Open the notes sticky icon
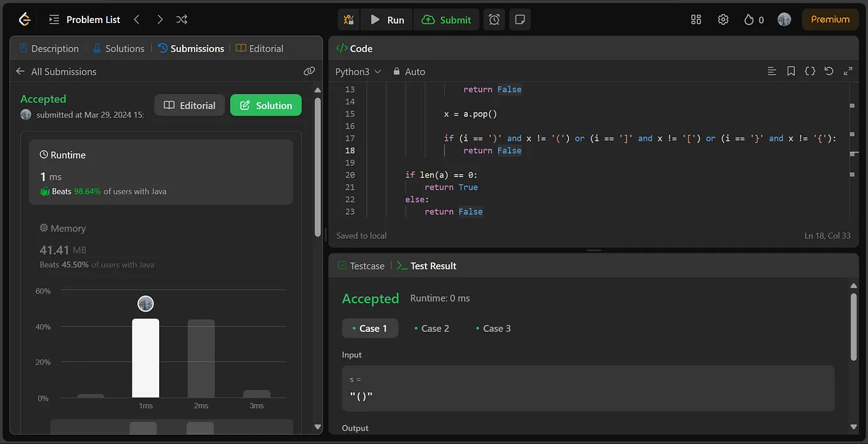Viewport: 868px width, 444px height. (520, 20)
